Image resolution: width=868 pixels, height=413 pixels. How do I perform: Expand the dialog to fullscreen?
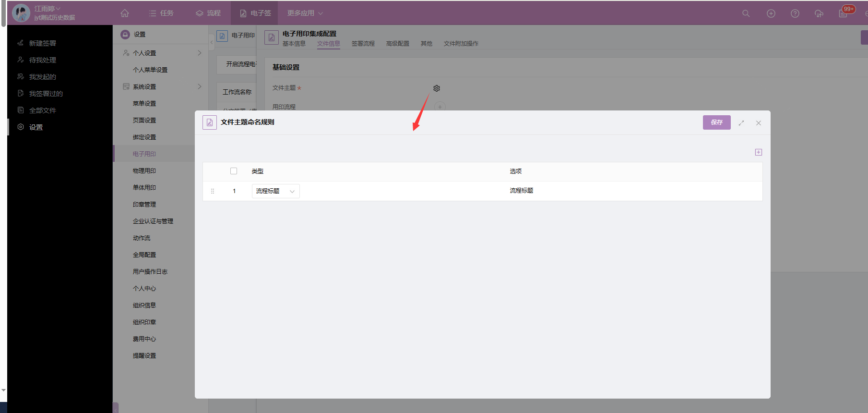pos(741,123)
